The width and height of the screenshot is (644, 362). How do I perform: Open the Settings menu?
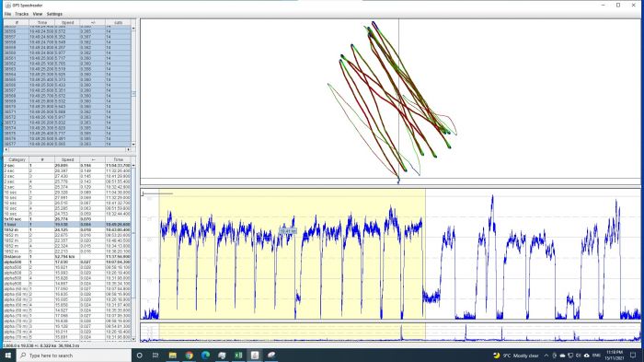click(54, 14)
